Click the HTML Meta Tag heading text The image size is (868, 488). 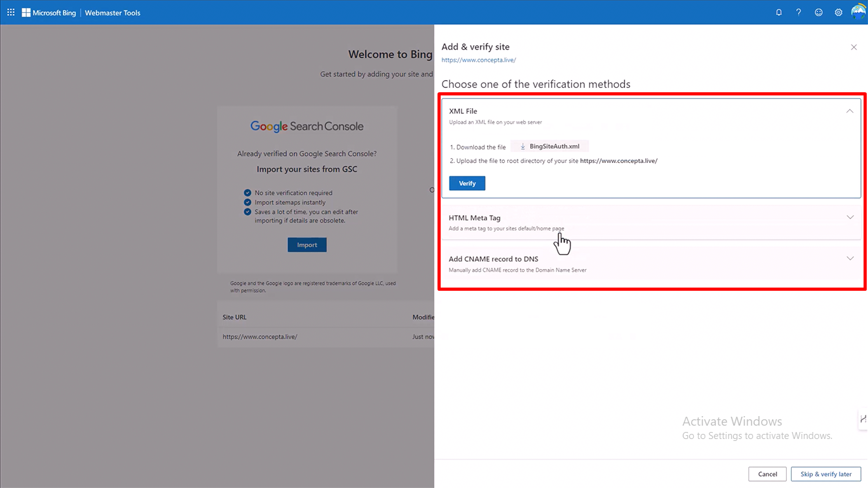(474, 218)
